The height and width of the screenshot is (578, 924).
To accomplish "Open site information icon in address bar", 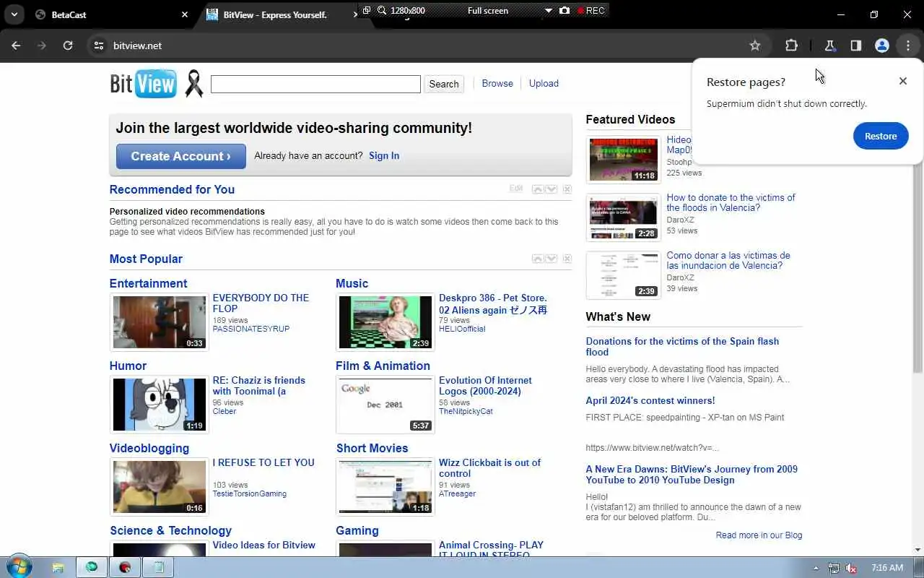I will point(99,46).
